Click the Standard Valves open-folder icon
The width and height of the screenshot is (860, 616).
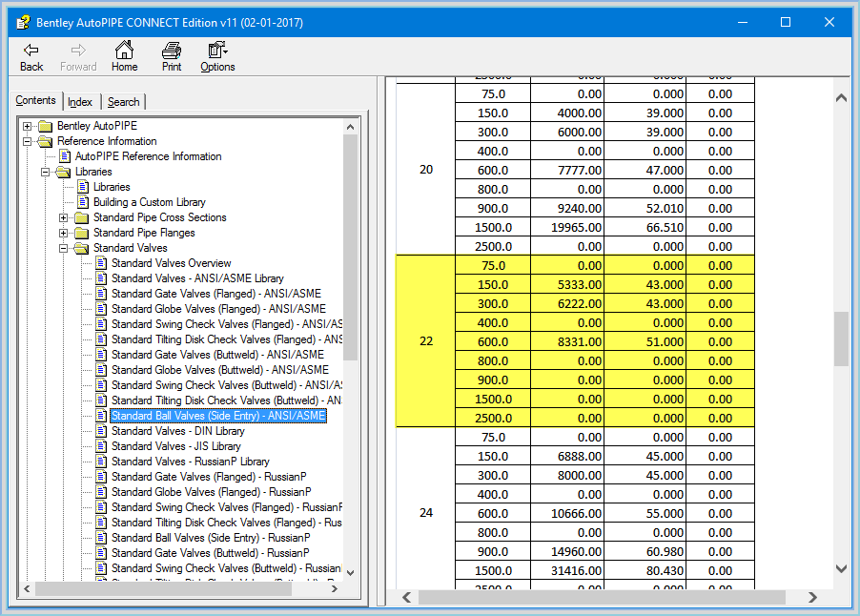(x=82, y=248)
